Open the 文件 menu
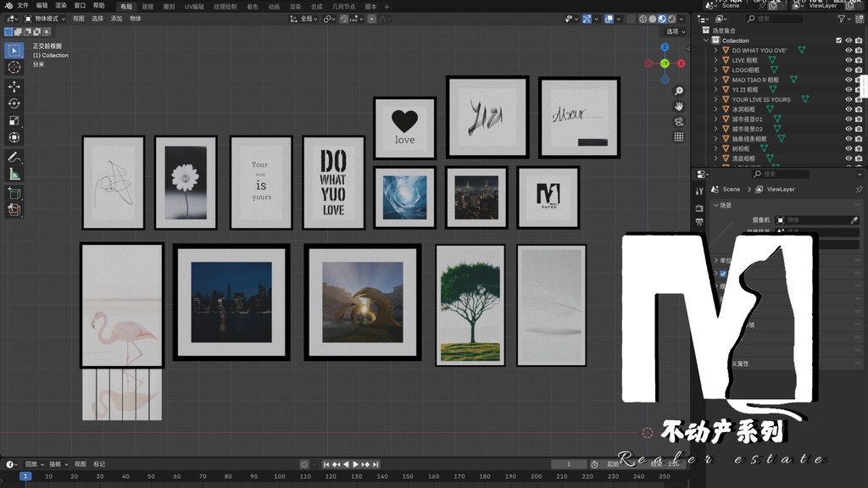 (x=23, y=6)
